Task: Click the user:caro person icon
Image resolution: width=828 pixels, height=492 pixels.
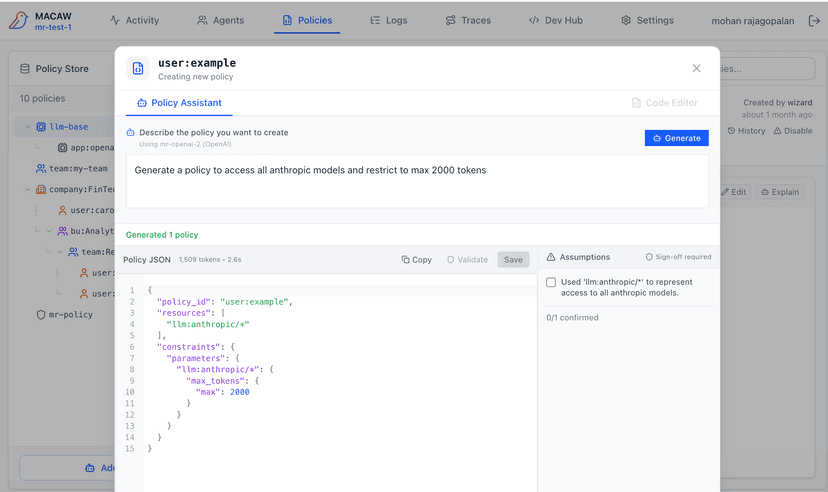Action: point(62,210)
